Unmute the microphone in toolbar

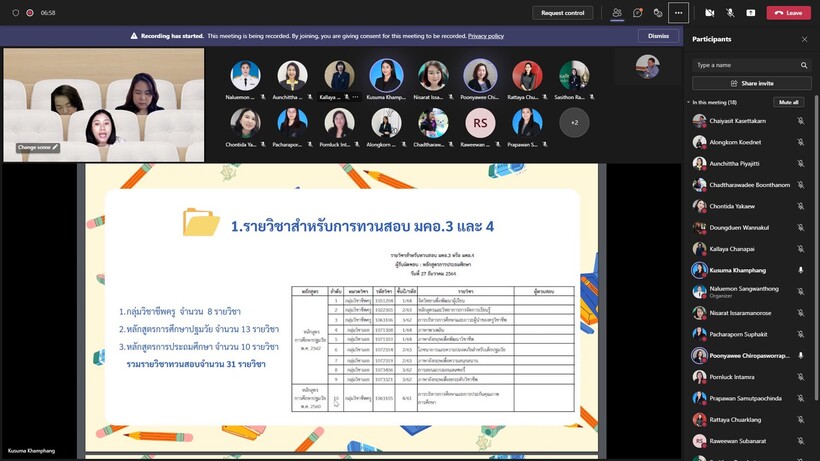coord(730,13)
